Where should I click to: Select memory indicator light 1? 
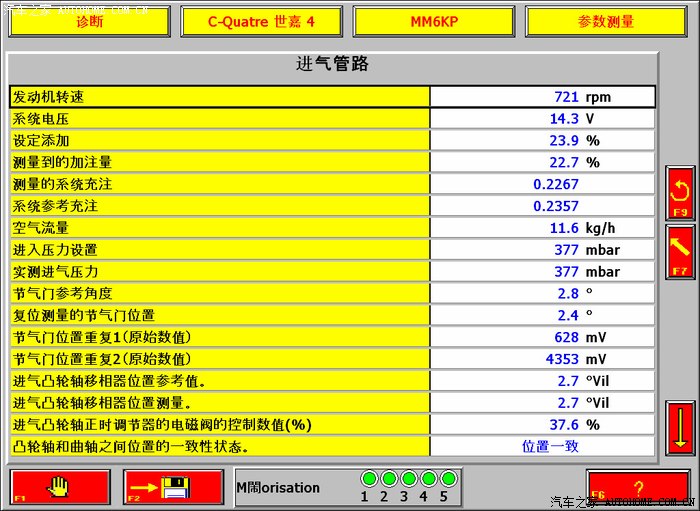coord(369,479)
